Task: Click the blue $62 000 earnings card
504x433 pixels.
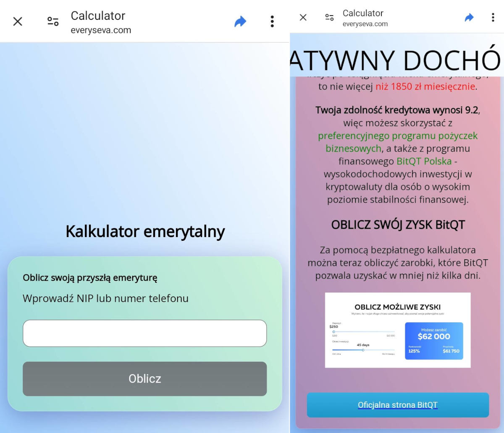Action: [434, 341]
